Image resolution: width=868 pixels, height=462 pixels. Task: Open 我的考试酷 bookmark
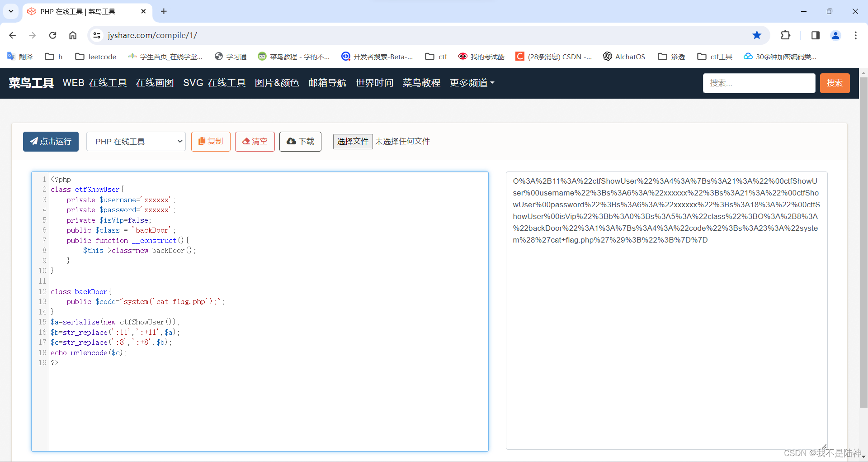click(481, 57)
